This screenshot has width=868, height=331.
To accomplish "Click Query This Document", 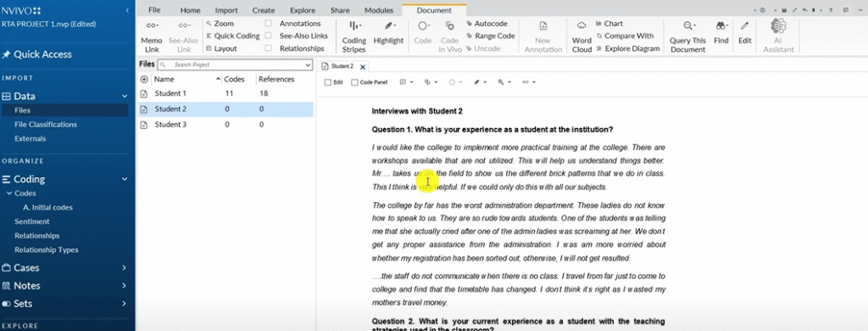I will click(x=688, y=36).
